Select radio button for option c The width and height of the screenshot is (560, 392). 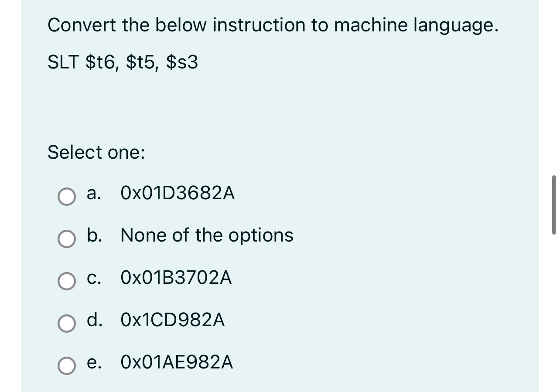67,282
